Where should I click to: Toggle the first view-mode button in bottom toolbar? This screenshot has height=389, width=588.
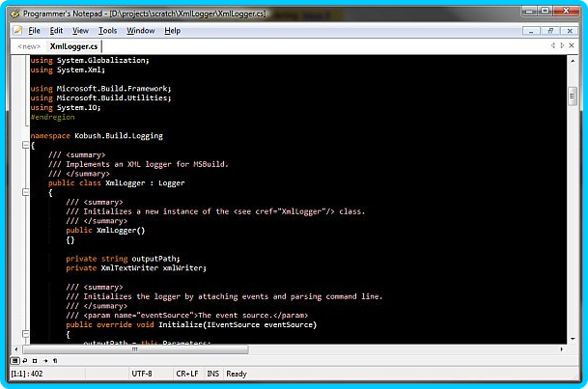pyautogui.click(x=14, y=360)
